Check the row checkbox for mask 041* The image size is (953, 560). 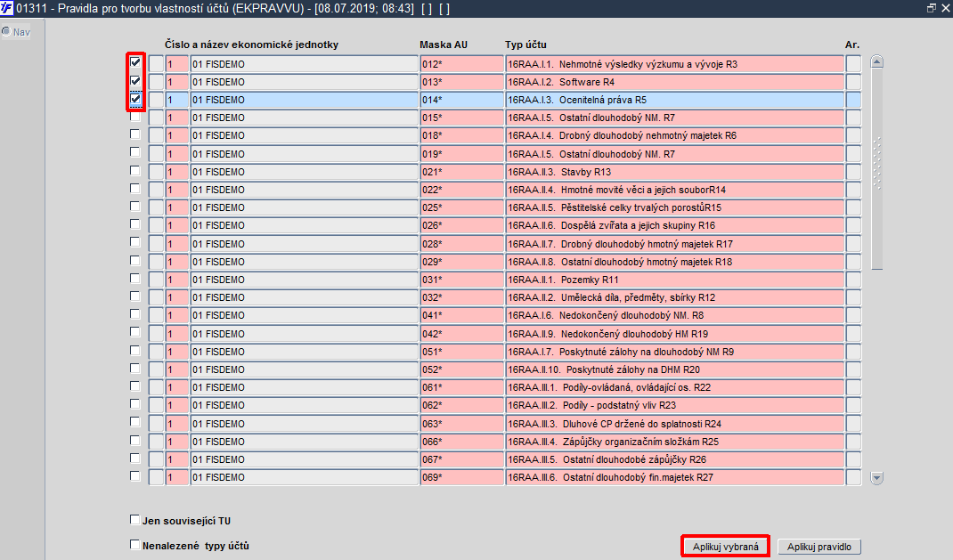point(134,314)
